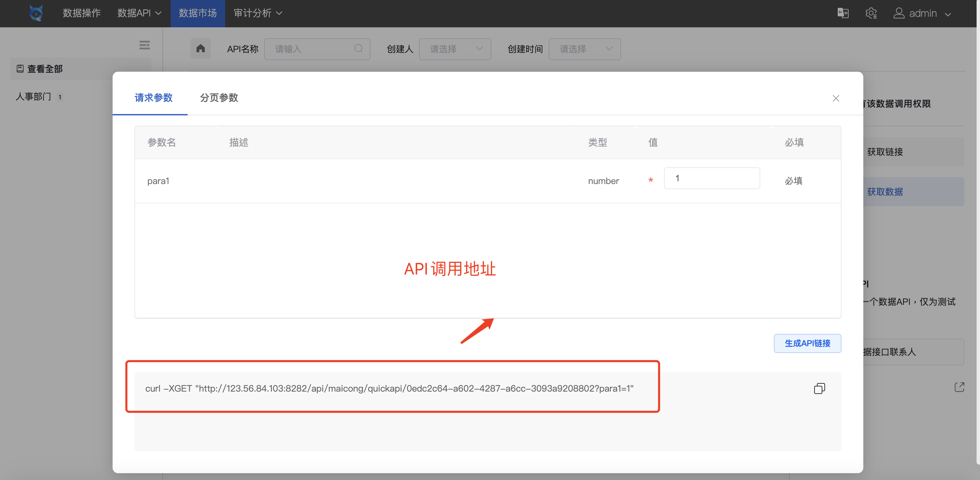This screenshot has height=480, width=980.
Task: Switch language using the En/中 icon
Action: pyautogui.click(x=843, y=13)
